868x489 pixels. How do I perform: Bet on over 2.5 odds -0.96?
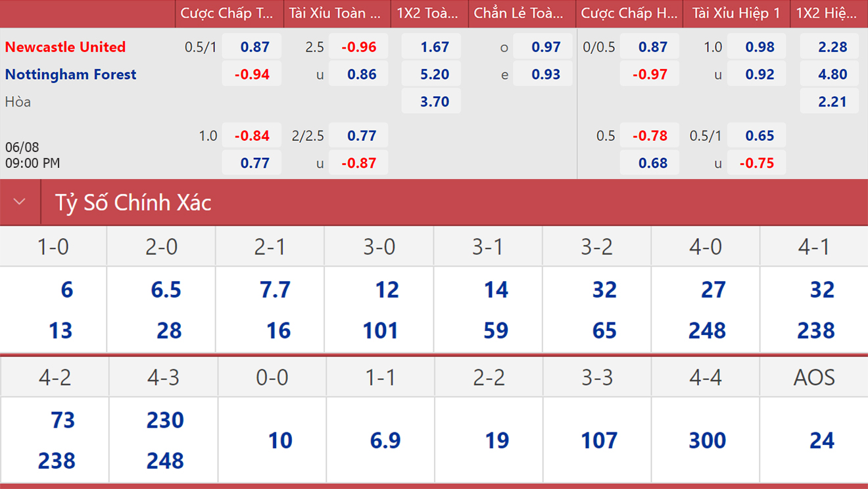pos(358,47)
